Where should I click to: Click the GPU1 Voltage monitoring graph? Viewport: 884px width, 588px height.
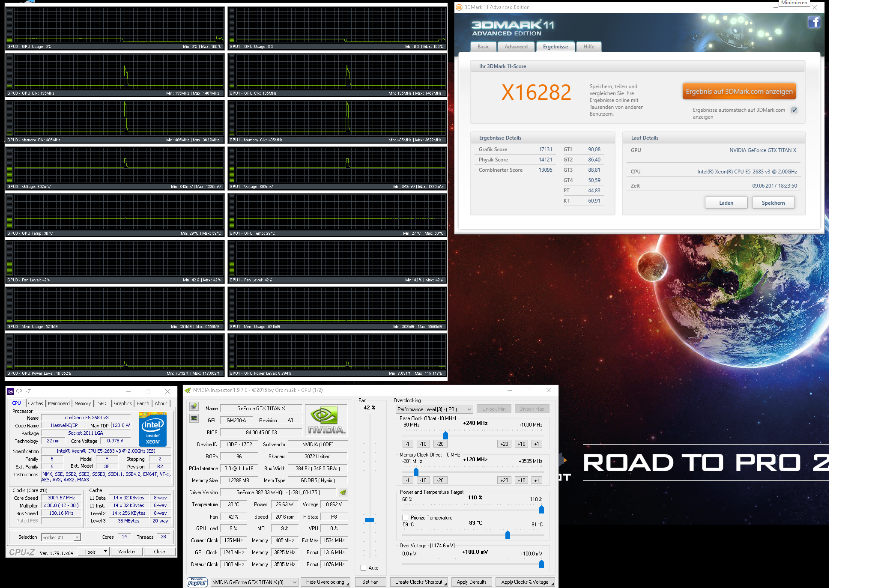click(x=337, y=168)
